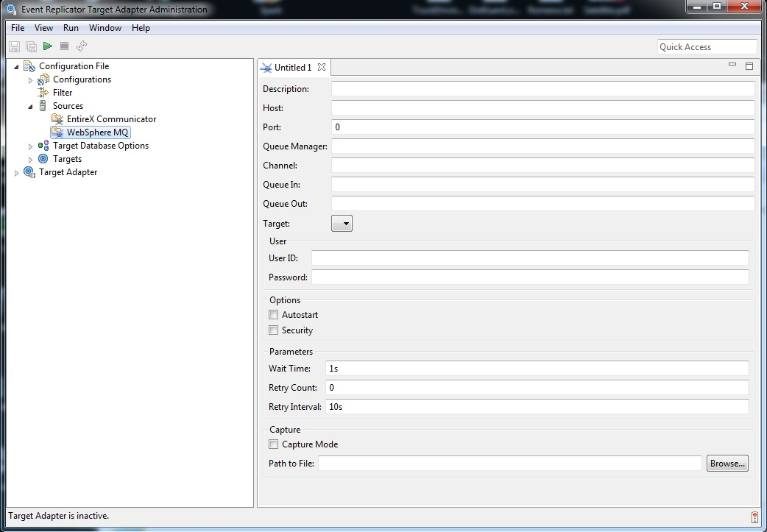The image size is (767, 532).
Task: Click the Save disk toolbar icon
Action: click(x=14, y=46)
